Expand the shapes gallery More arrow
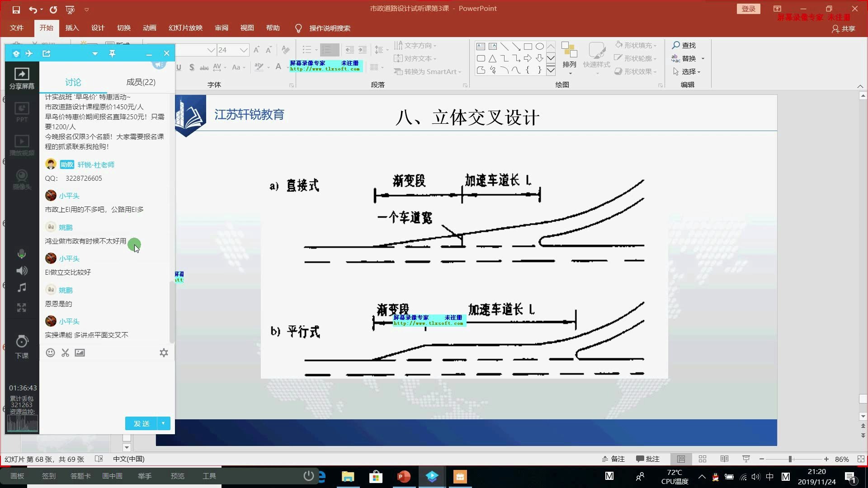The width and height of the screenshot is (868, 488). tap(551, 70)
